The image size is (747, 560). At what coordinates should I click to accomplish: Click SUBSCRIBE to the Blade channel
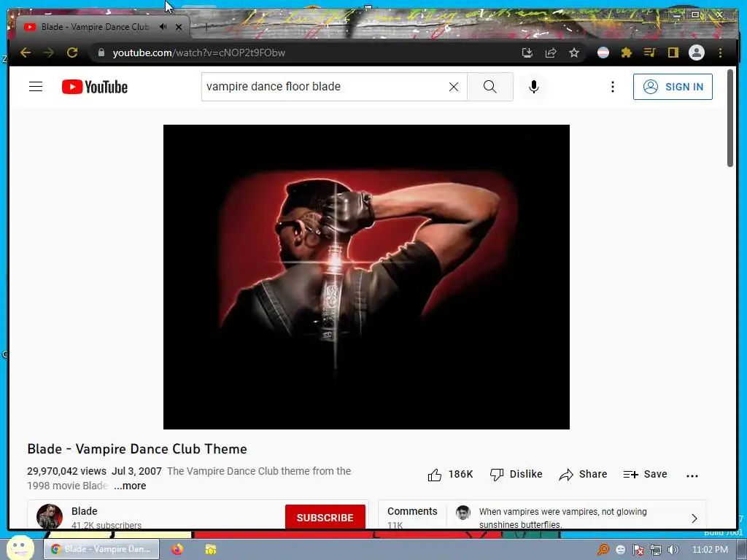325,517
